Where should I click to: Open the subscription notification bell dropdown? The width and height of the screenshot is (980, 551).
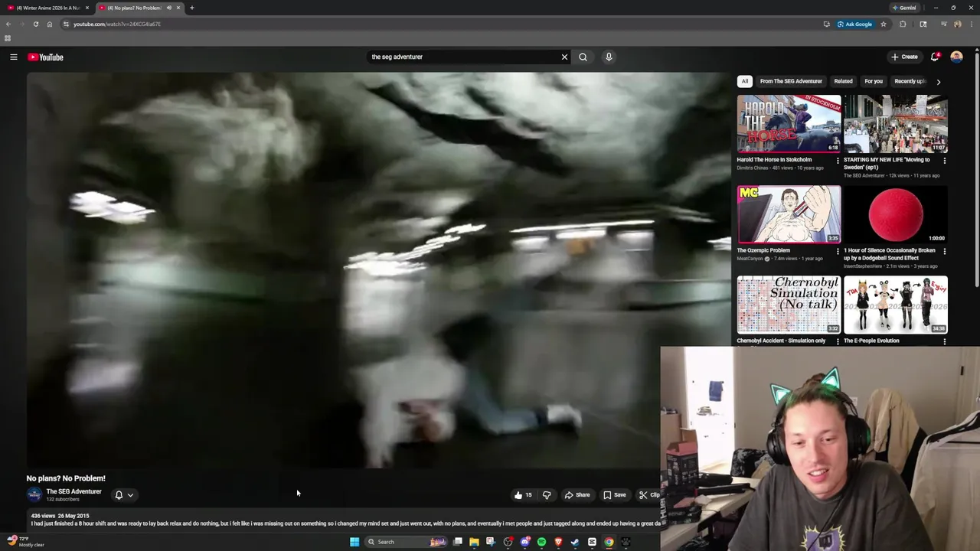click(124, 495)
